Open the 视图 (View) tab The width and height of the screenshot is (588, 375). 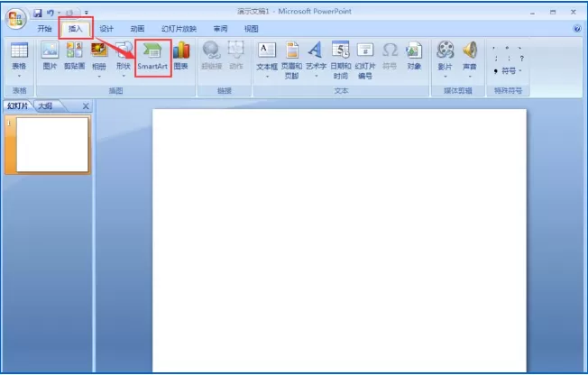(x=251, y=29)
